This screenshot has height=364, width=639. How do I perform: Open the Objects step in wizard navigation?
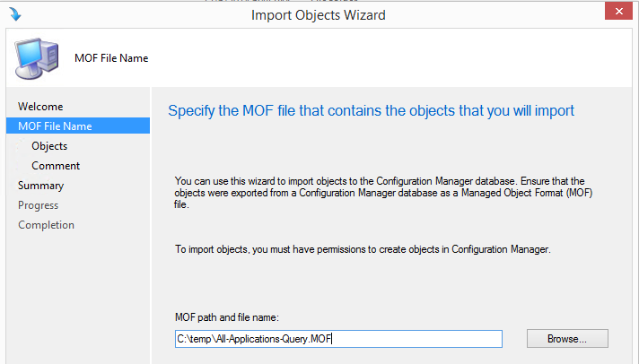click(x=49, y=146)
